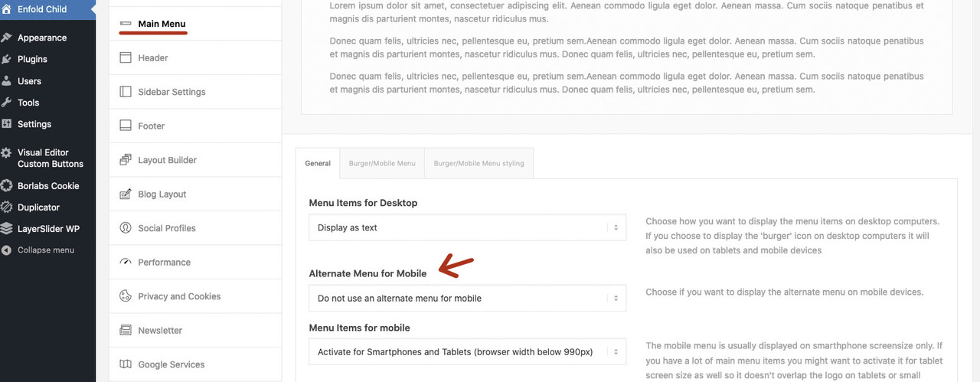Open Alternate Menu for Mobile dropdown
Screen dimensions: 980x382
467,298
